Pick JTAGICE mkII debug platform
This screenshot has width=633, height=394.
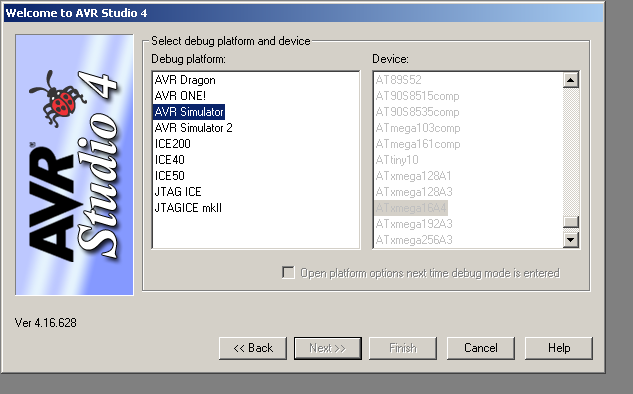188,208
